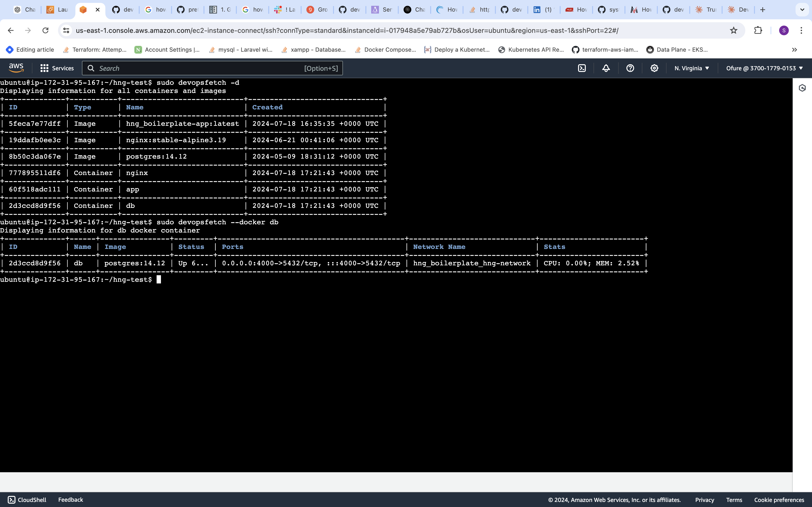Show hidden bookmarks with double chevron

point(794,50)
